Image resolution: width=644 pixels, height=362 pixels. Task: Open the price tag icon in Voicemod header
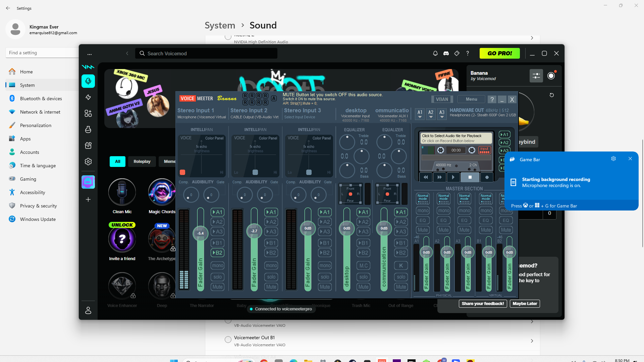(457, 53)
